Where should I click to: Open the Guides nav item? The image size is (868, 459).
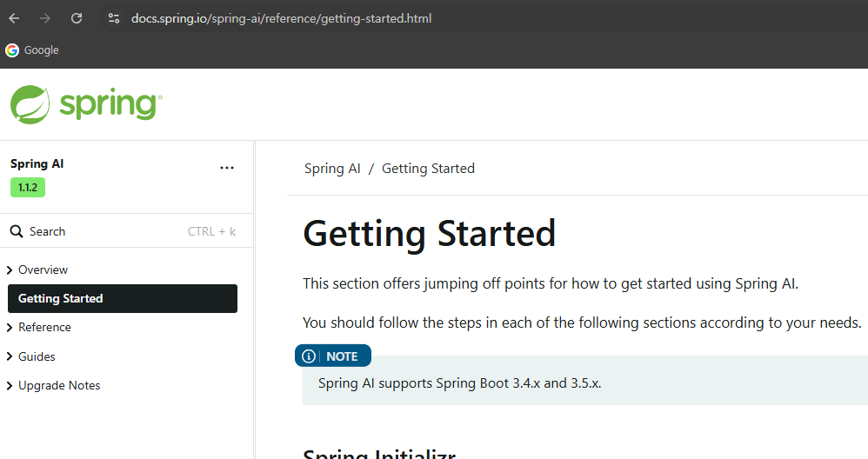pyautogui.click(x=37, y=356)
